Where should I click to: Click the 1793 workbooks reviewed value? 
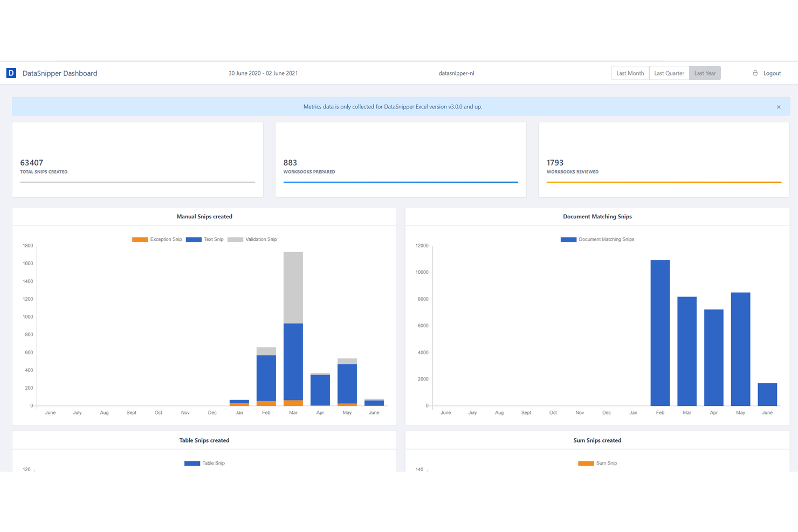tap(555, 163)
